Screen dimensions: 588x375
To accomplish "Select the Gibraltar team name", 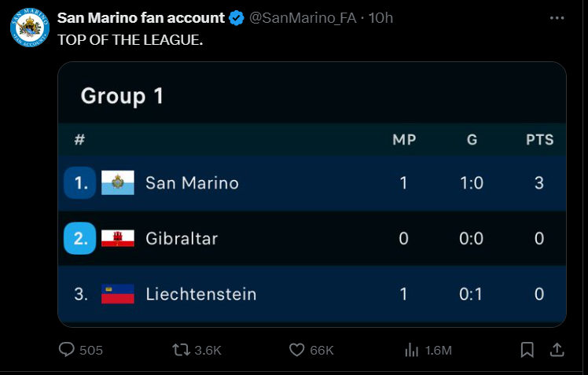I will click(182, 238).
